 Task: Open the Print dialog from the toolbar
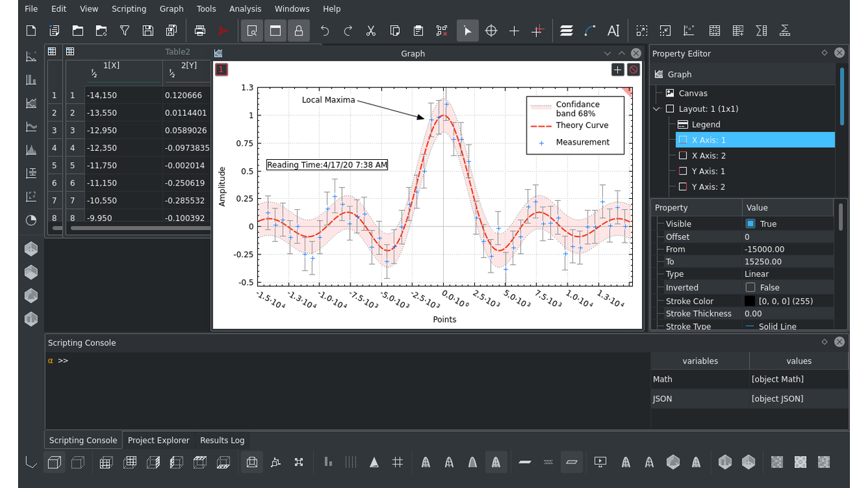pos(200,31)
